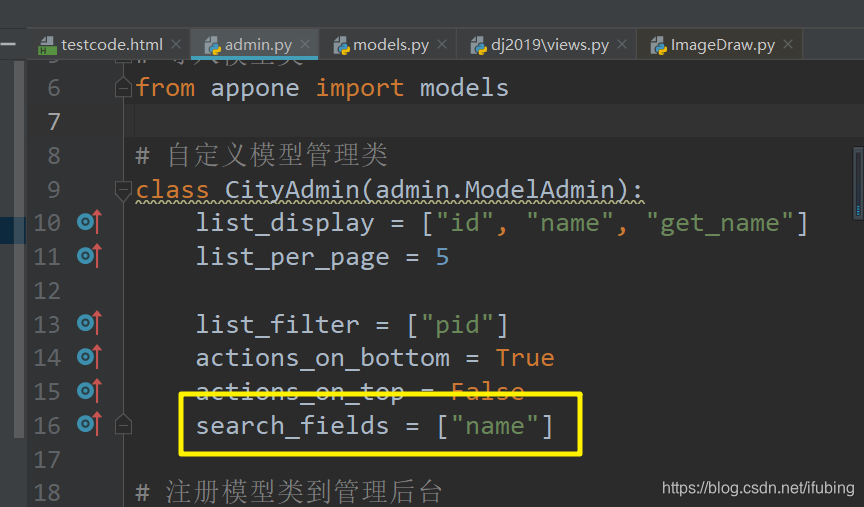The height and width of the screenshot is (507, 864).
Task: Open the ImageDraw.py tab
Action: click(719, 45)
